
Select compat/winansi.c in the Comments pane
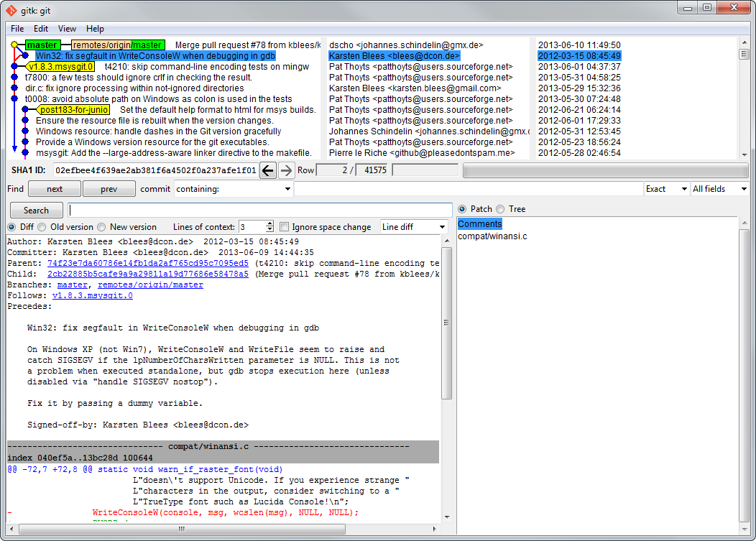pos(492,236)
